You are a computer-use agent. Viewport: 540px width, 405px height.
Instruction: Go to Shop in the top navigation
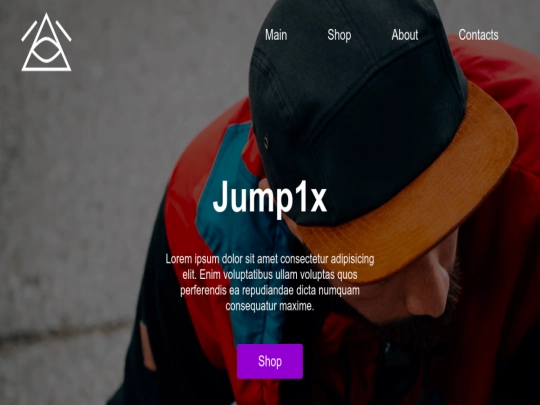coord(339,35)
